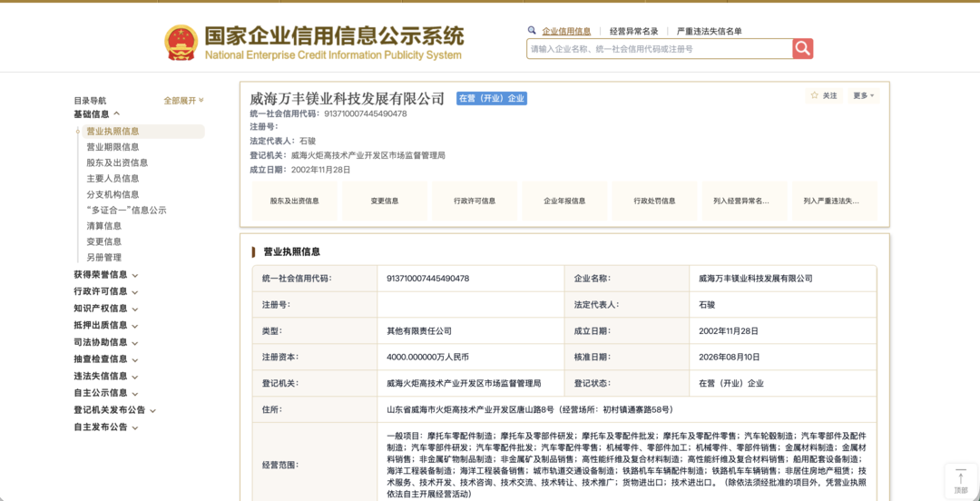The height and width of the screenshot is (501, 980).
Task: Select 清算信息 in the sidebar
Action: click(103, 226)
